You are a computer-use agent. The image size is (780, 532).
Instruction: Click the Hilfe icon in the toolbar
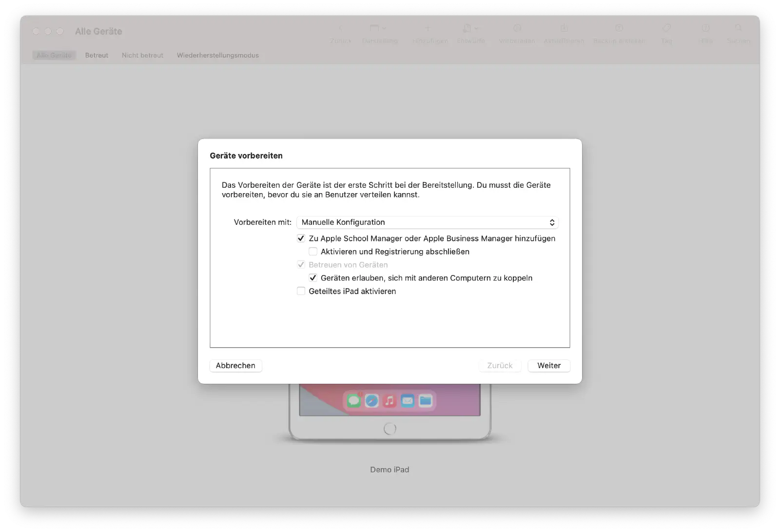pyautogui.click(x=705, y=29)
